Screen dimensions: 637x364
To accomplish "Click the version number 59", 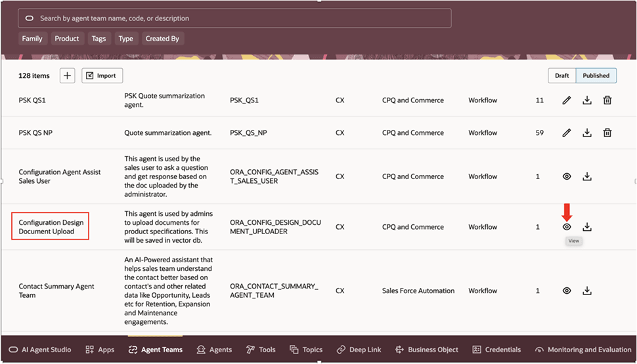I will click(540, 132).
